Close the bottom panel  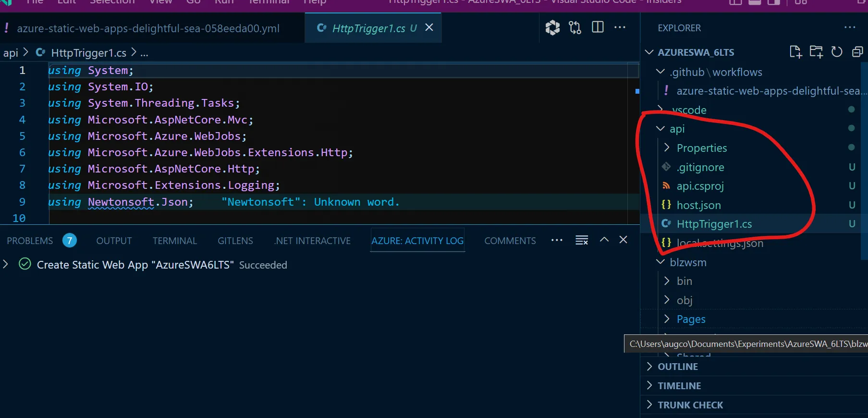(x=623, y=240)
